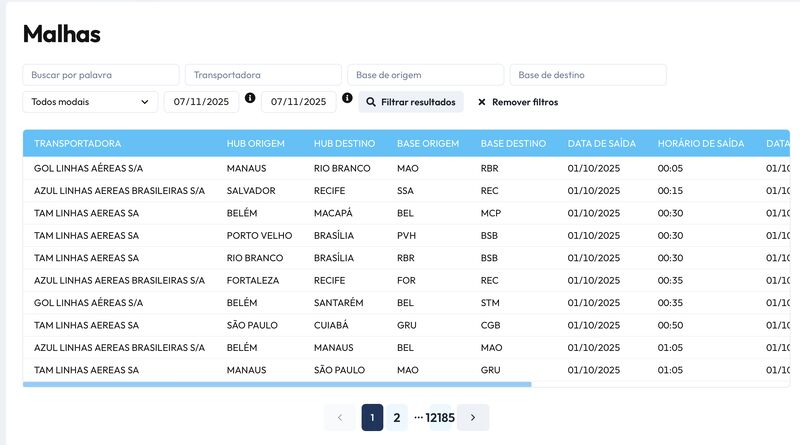The width and height of the screenshot is (800, 445).
Task: Click the FOR base origem cell
Action: (x=406, y=281)
